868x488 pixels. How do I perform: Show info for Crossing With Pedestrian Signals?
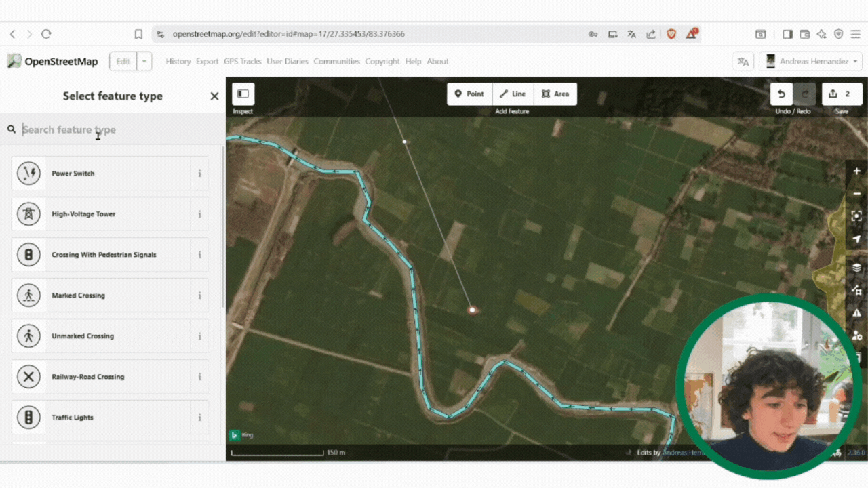click(199, 255)
